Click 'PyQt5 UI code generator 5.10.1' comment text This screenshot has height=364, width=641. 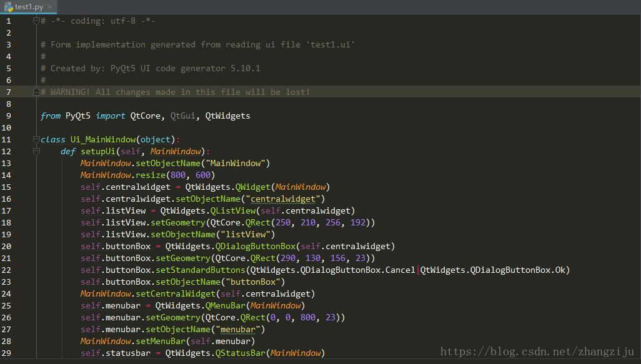[x=185, y=68]
